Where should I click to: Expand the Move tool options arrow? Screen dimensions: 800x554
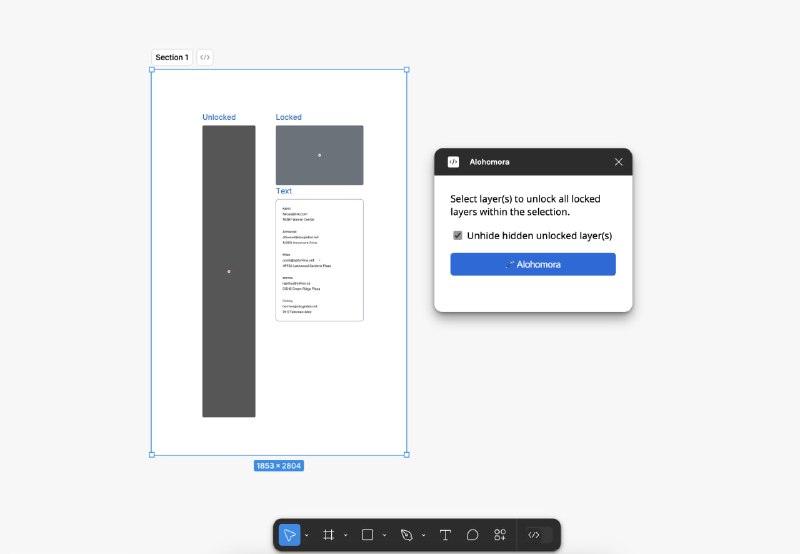tap(306, 535)
